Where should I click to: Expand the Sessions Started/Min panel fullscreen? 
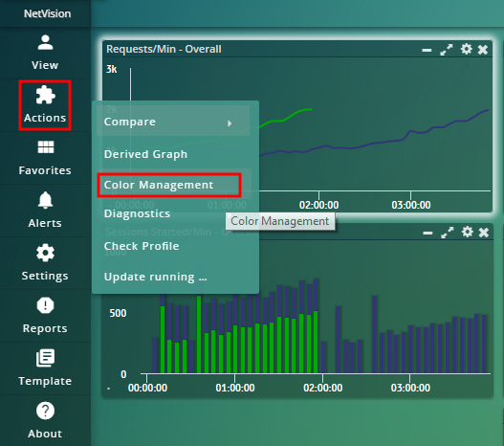448,233
